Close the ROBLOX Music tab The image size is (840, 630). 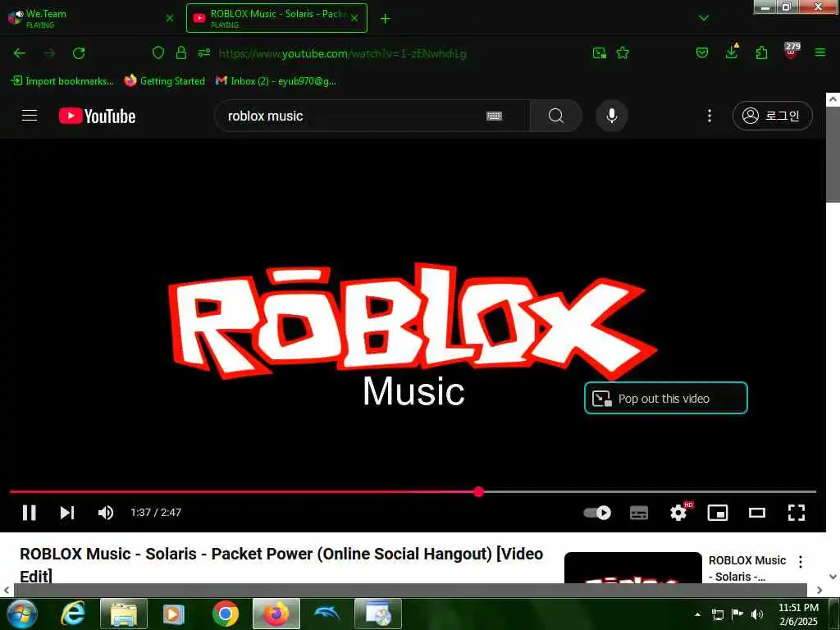click(x=354, y=18)
